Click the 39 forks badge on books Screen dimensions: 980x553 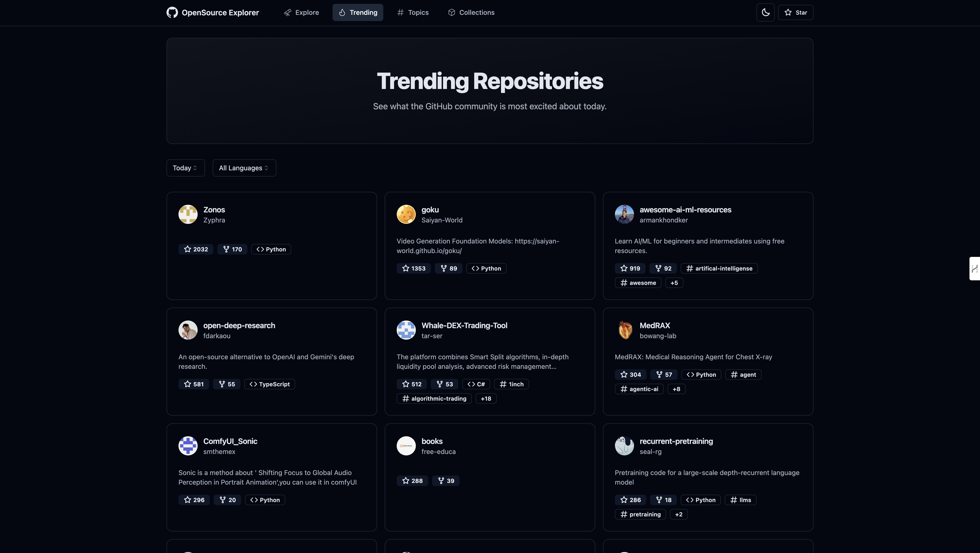click(x=446, y=481)
